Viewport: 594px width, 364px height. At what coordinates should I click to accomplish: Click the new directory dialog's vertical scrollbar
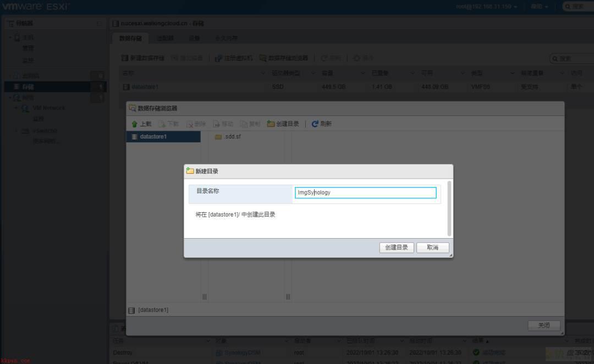(x=449, y=208)
